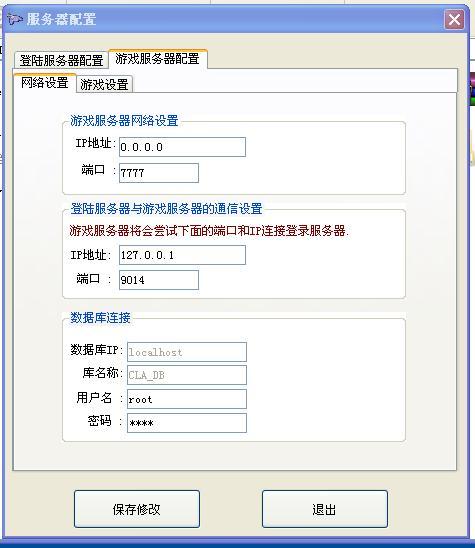Click the server config title bar icon

point(14,19)
